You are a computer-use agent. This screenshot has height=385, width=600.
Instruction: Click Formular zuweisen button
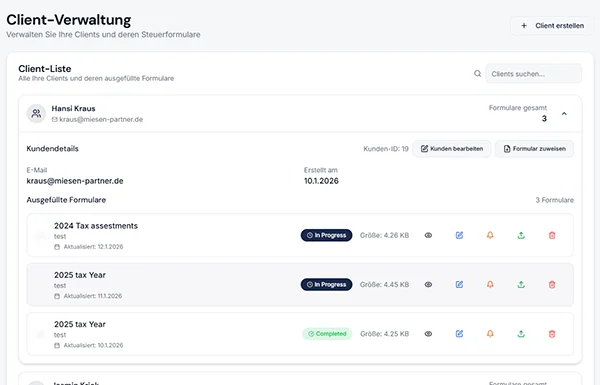[x=534, y=148]
